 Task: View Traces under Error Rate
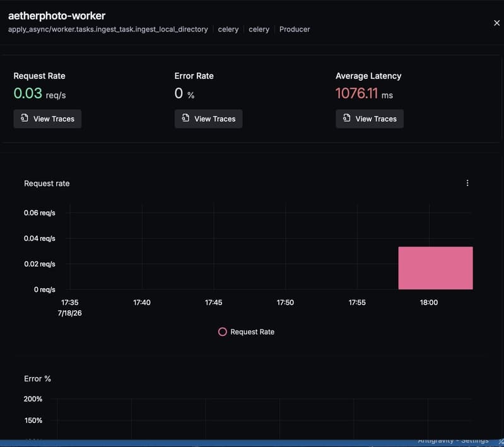(208, 119)
